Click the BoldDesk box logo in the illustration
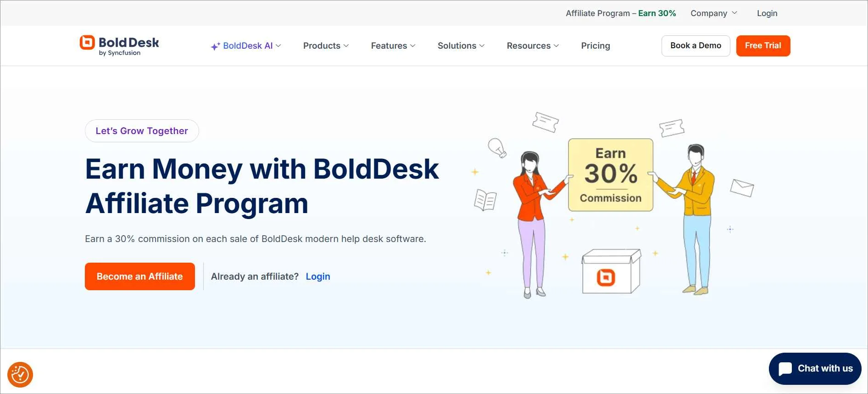This screenshot has height=394, width=868. (x=606, y=277)
